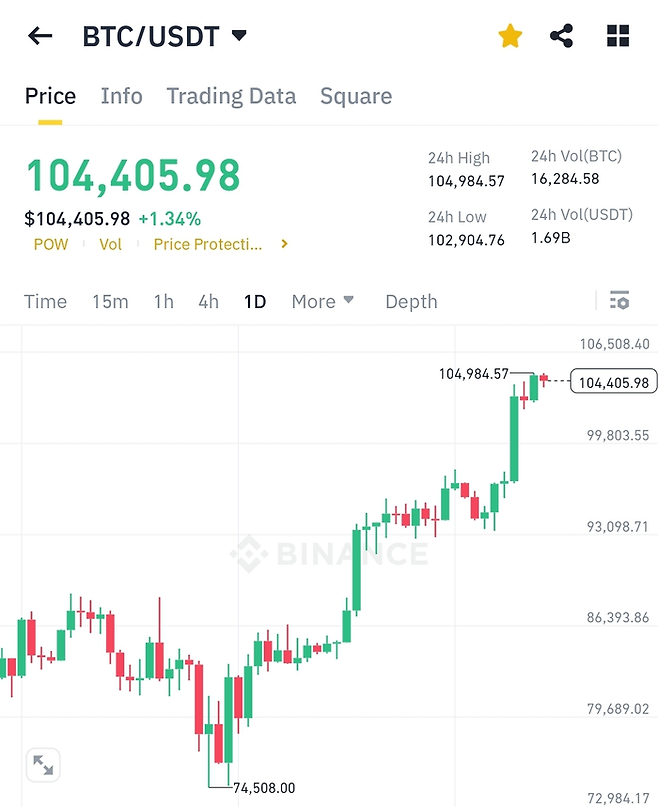Image resolution: width=658 pixels, height=807 pixels.
Task: Open the Price Protection tag
Action: click(207, 244)
